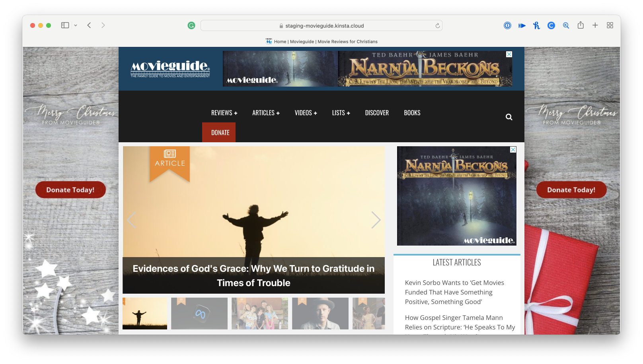643x364 pixels.
Task: Click the right Donate Today! button
Action: click(x=571, y=190)
